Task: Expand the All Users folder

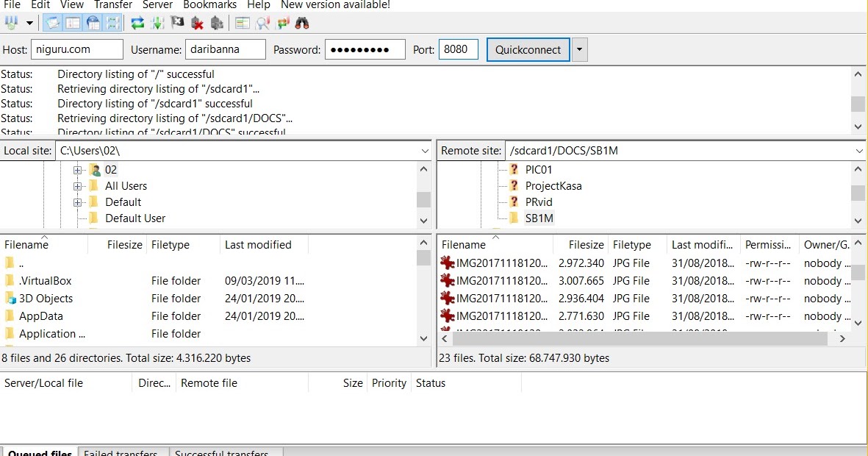Action: (78, 186)
